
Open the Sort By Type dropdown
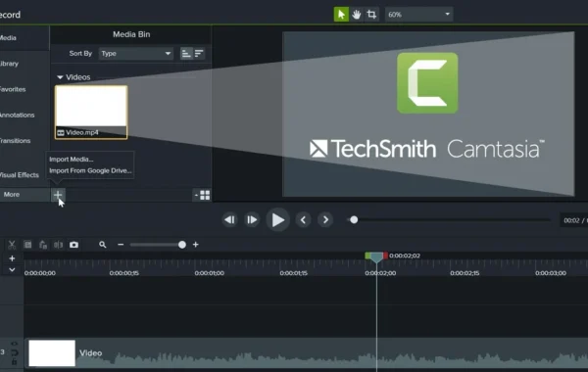[x=136, y=54]
